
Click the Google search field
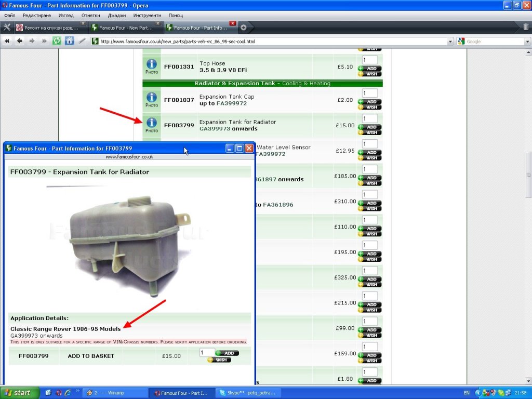tap(495, 42)
